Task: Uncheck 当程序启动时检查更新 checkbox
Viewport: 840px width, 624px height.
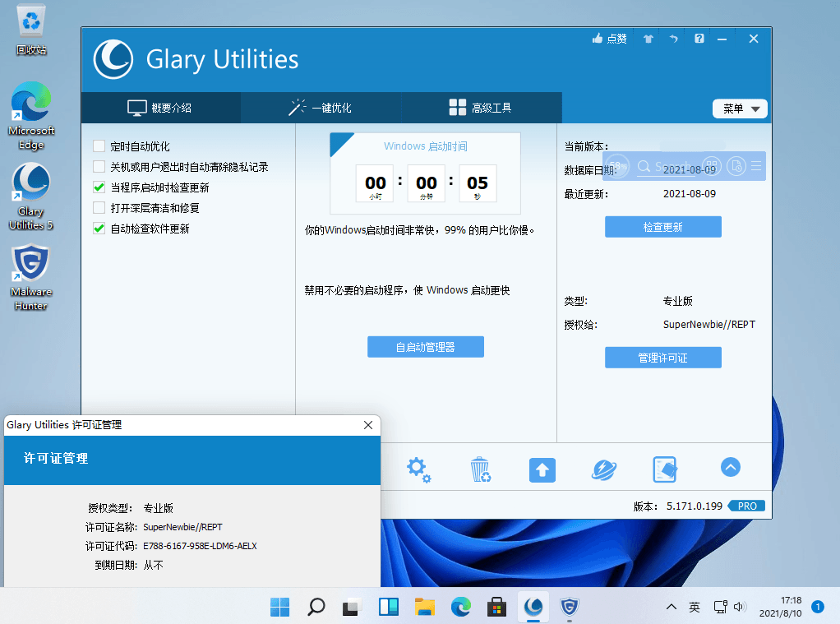Action: [x=99, y=187]
